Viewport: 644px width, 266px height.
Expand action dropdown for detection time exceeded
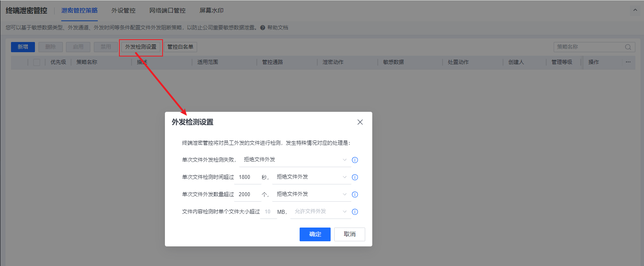[x=311, y=177]
